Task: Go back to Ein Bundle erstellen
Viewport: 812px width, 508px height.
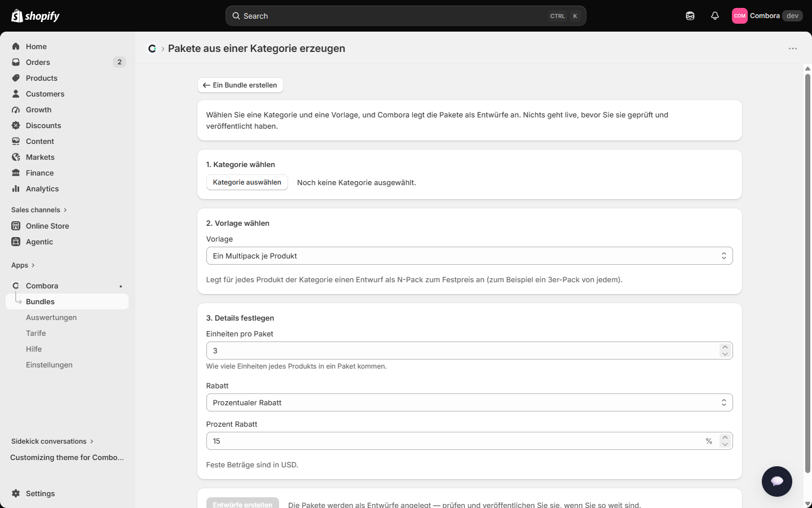Action: [240, 85]
